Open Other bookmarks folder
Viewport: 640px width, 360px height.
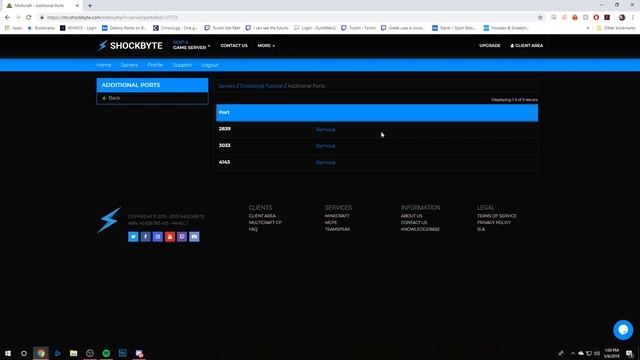click(x=616, y=28)
